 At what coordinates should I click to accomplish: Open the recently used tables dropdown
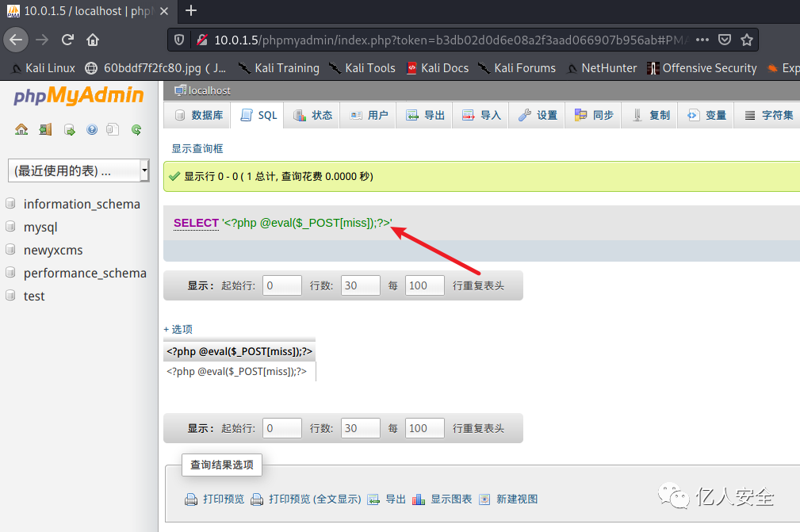tap(78, 170)
